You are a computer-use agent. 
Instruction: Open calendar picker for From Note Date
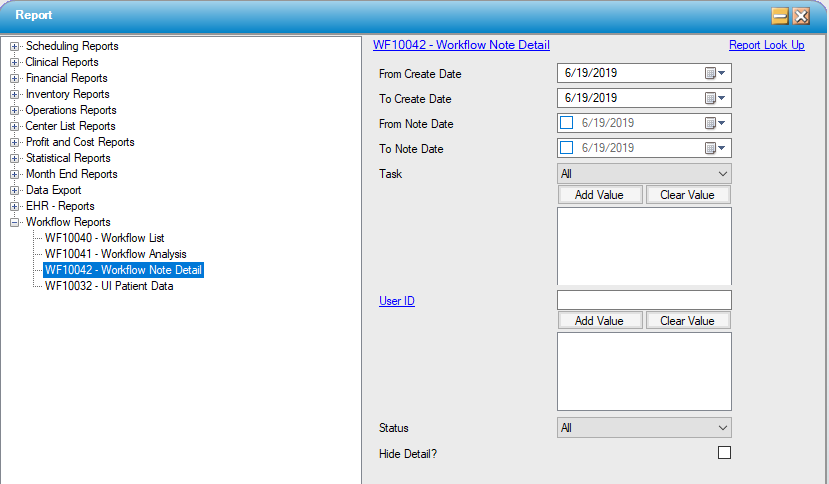(x=715, y=123)
